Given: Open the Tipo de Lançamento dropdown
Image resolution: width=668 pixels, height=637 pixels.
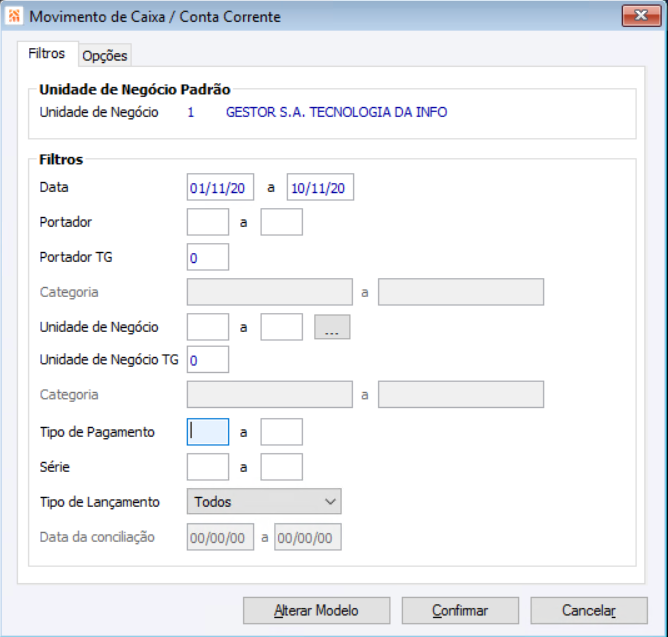Looking at the screenshot, I should point(264,502).
